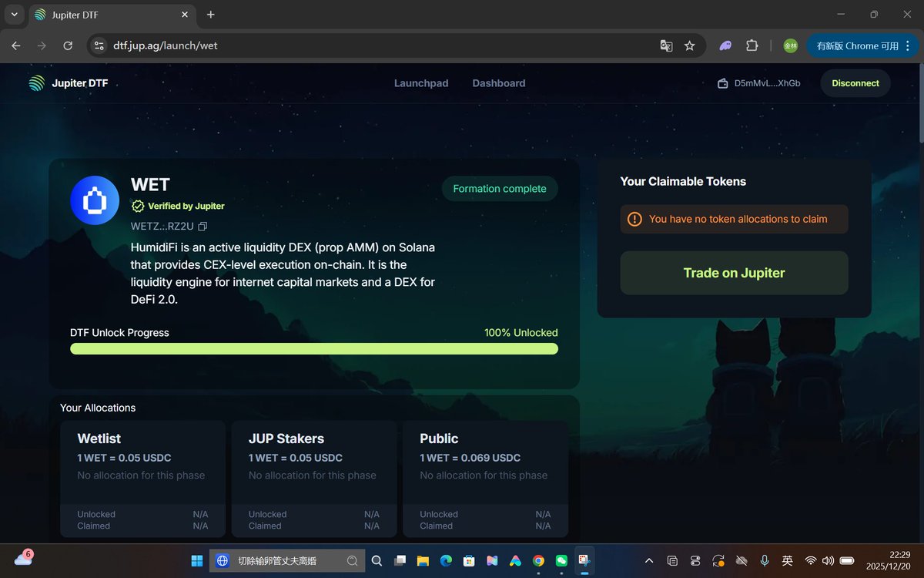
Task: Click You have no token allocations message
Action: 738,219
